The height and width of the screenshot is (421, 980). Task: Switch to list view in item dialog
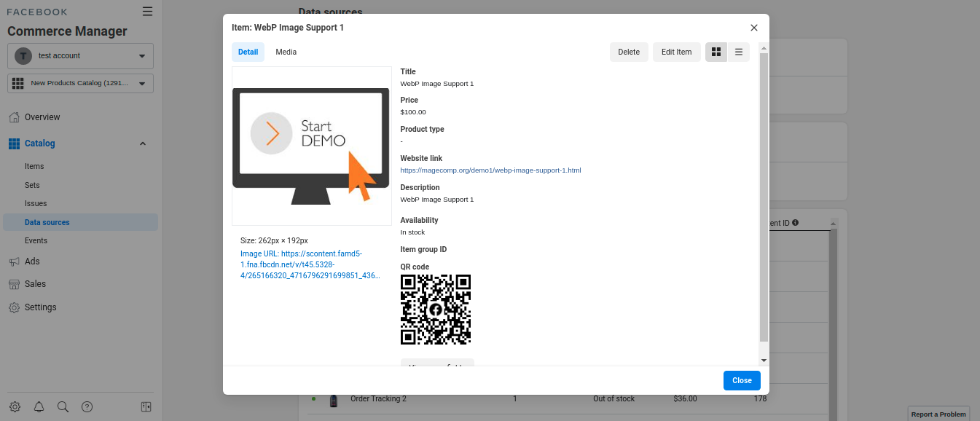[x=738, y=52]
